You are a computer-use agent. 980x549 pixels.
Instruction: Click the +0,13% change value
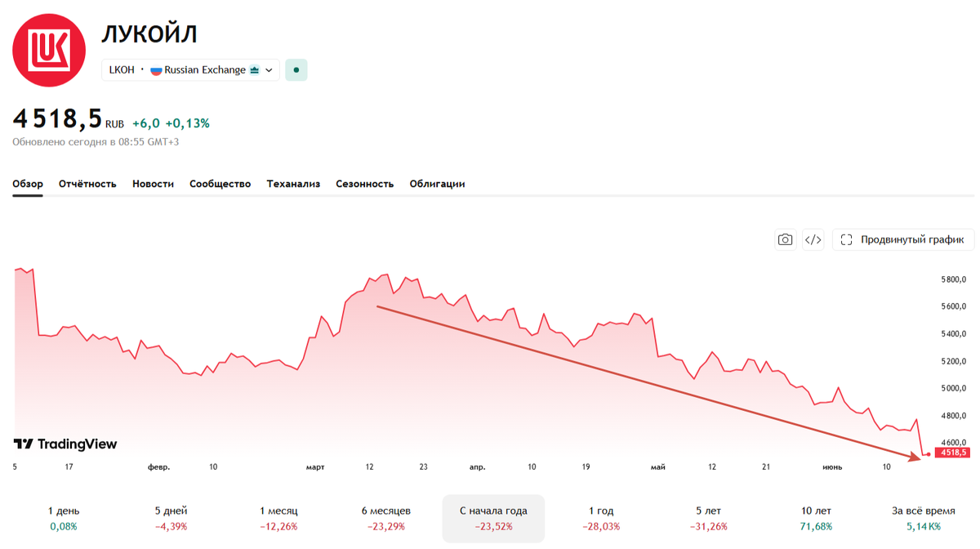tap(188, 123)
